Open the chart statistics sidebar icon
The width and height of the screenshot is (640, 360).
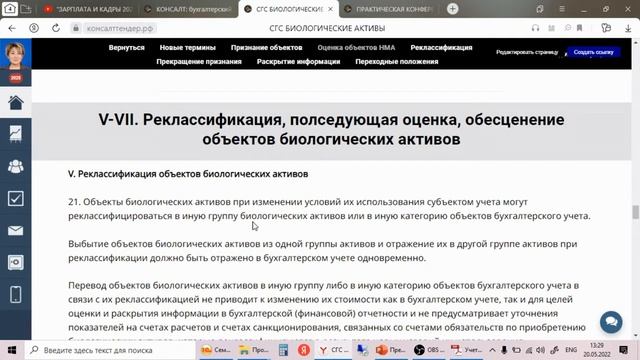tap(16, 134)
